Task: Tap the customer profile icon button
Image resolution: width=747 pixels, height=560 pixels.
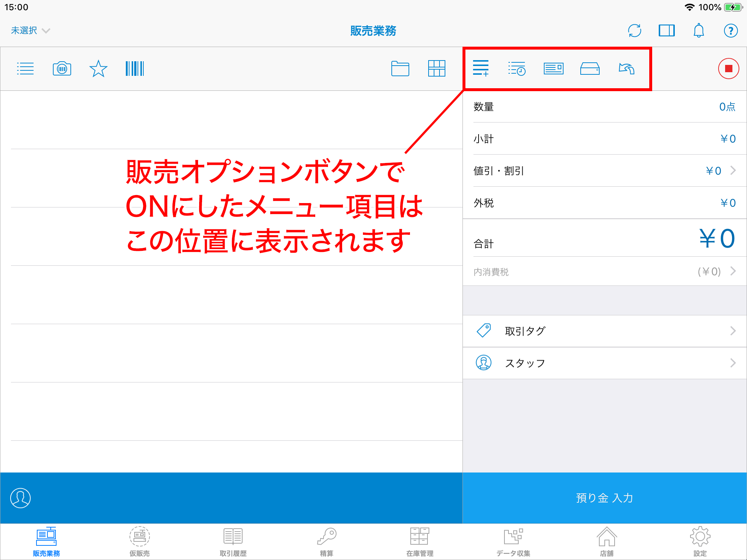Action: pos(20,498)
